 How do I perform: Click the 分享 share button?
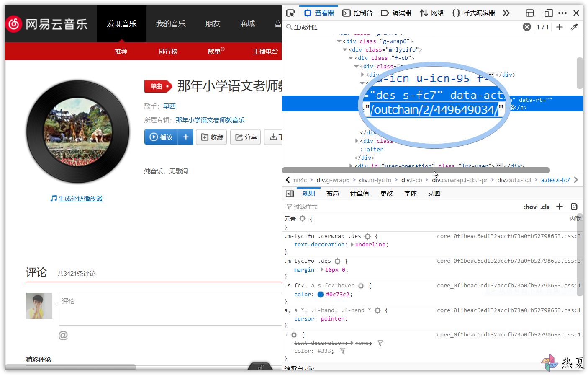[246, 137]
